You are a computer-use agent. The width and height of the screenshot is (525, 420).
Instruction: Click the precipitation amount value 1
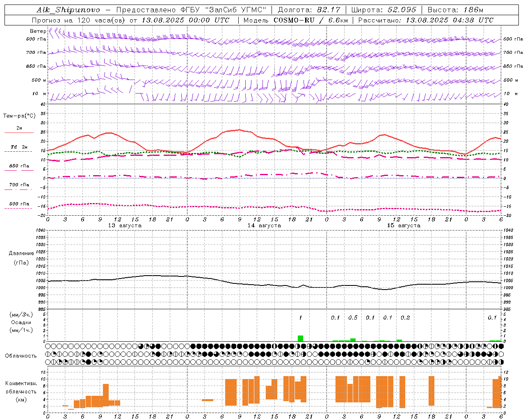point(301,317)
